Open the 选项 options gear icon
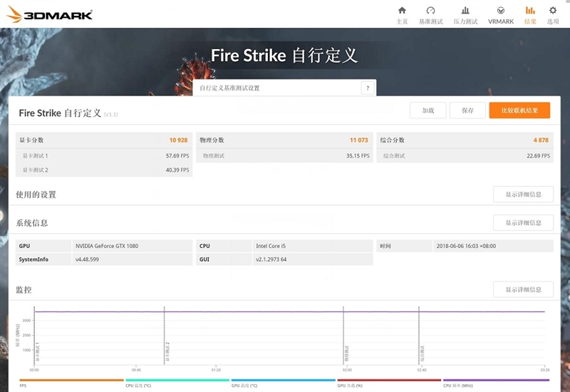 pos(552,14)
